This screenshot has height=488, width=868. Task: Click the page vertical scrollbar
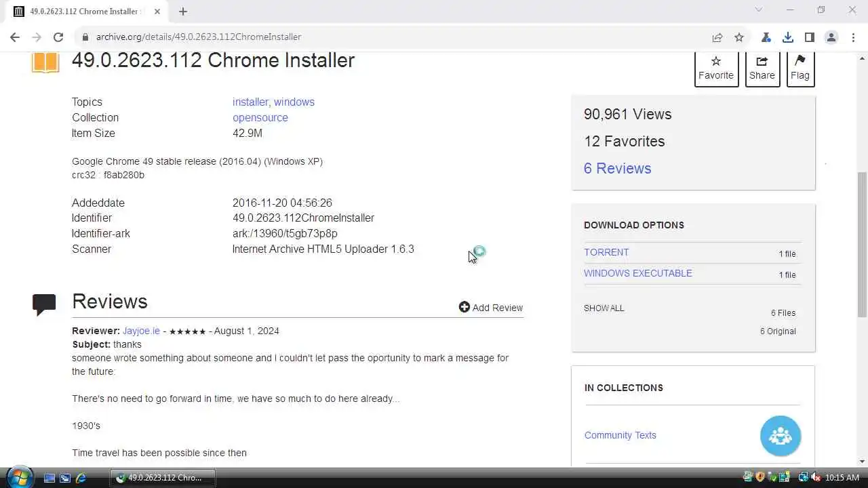pyautogui.click(x=862, y=244)
